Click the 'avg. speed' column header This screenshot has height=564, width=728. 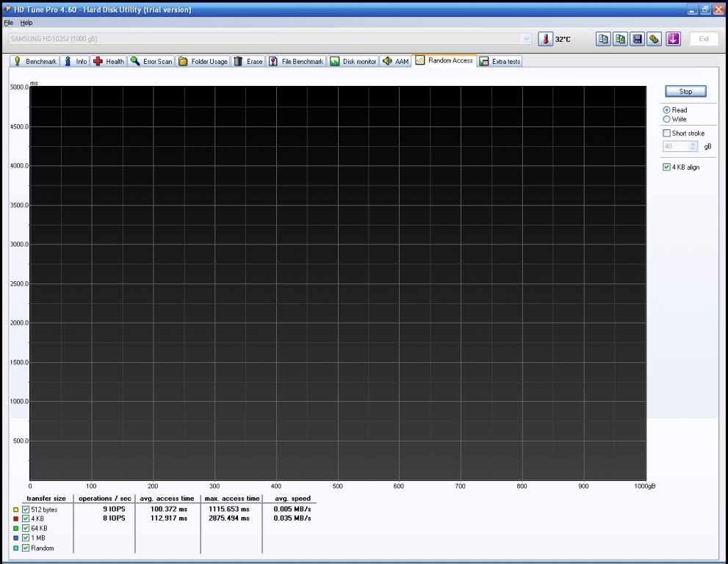(292, 499)
